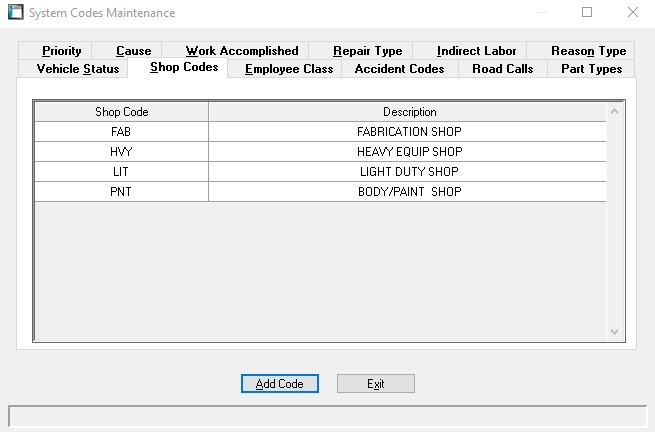Screen dimensions: 655x432
Task: Open the Employee Class tab
Action: pos(289,69)
